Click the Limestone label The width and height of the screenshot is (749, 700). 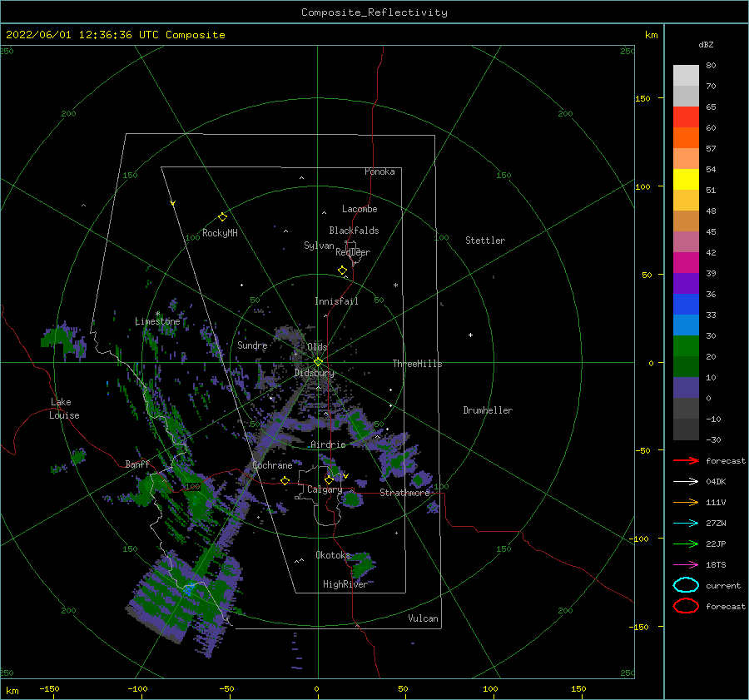coord(157,321)
